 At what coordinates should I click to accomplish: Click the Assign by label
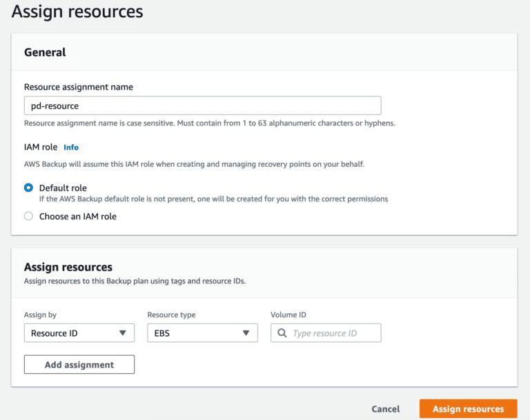pyautogui.click(x=40, y=314)
